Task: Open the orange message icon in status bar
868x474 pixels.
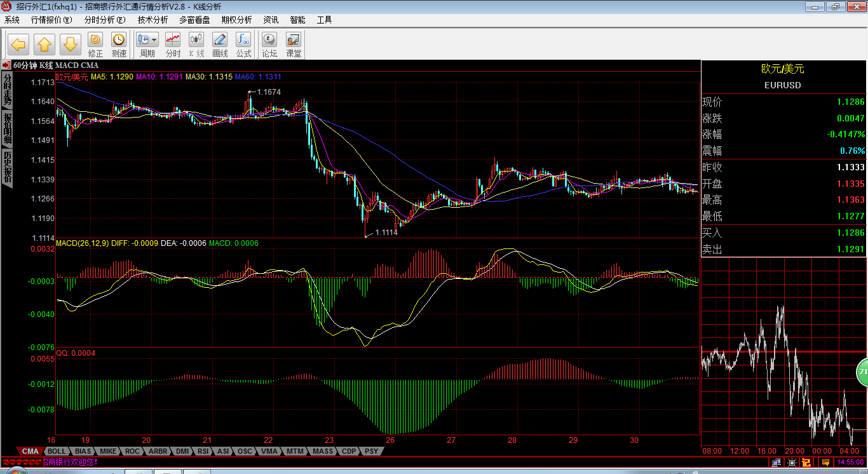Action: click(x=826, y=462)
